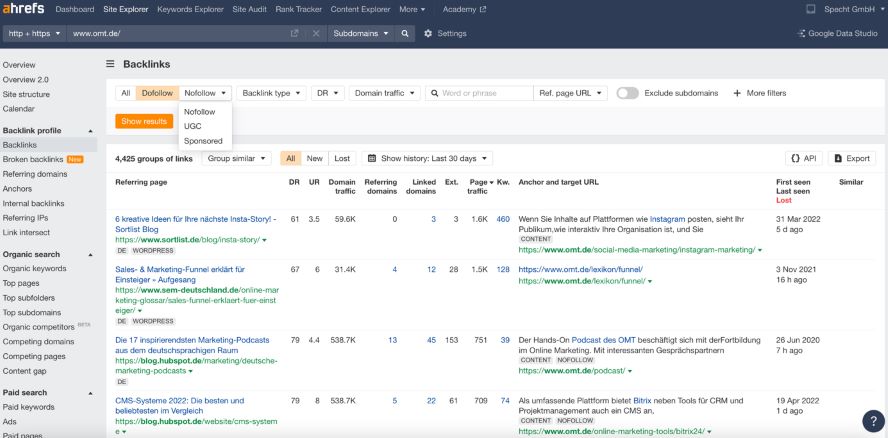Open Keywords Explorer

coord(190,9)
